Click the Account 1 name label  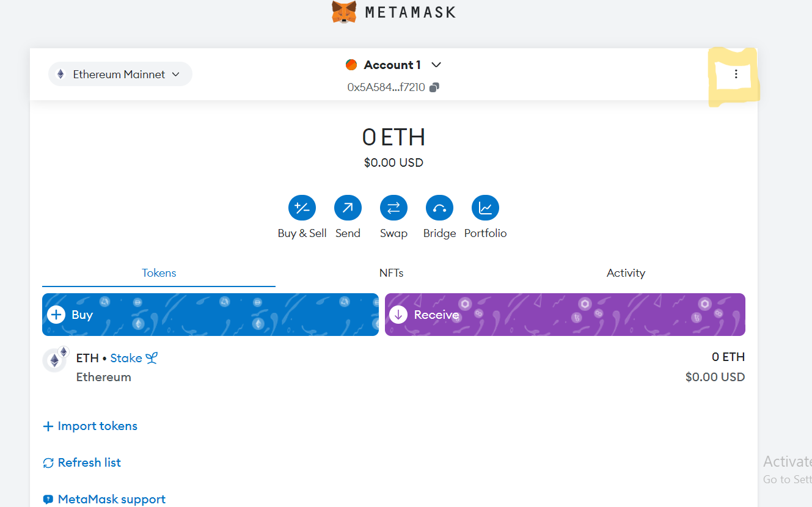click(392, 65)
